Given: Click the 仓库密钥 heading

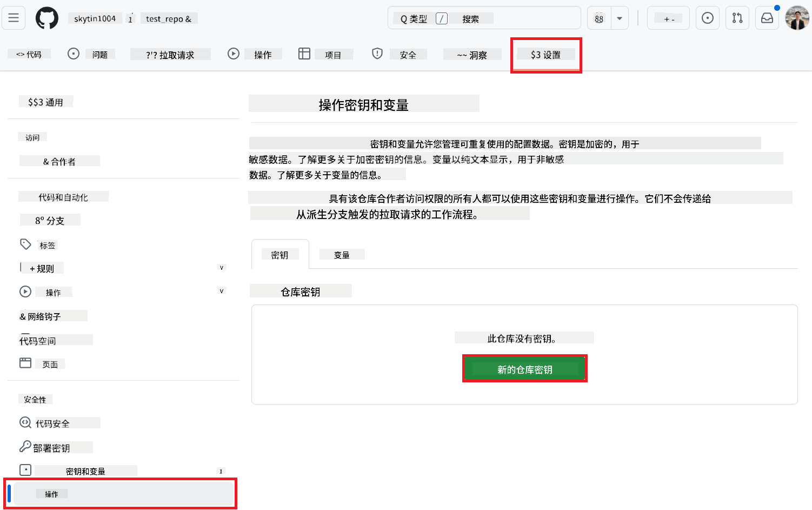Looking at the screenshot, I should [301, 291].
